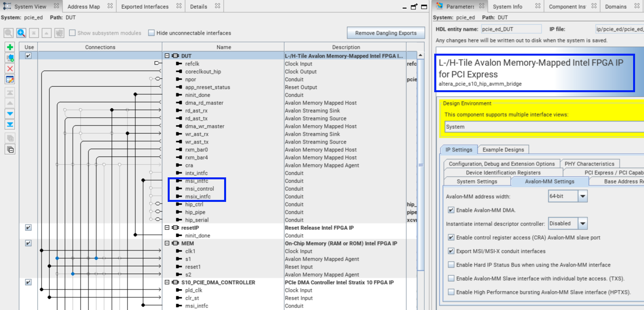The width and height of the screenshot is (644, 310).
Task: Switch to the Example Designs tab
Action: pyautogui.click(x=503, y=150)
